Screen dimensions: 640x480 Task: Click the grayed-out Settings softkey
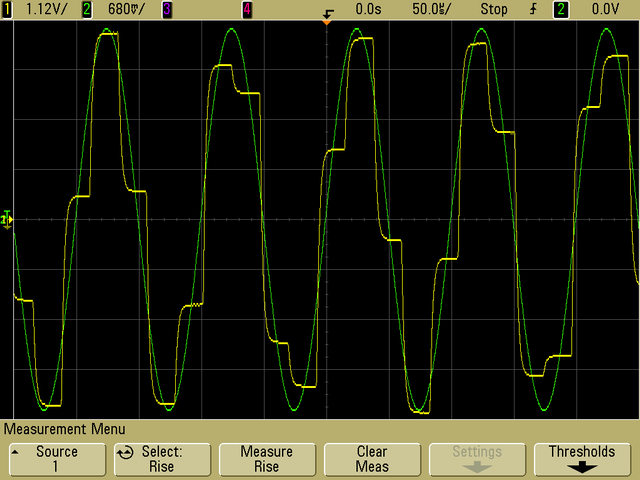click(477, 460)
